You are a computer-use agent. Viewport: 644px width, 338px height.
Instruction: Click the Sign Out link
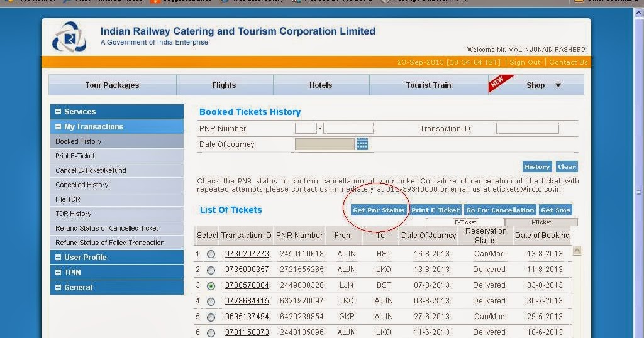(525, 62)
